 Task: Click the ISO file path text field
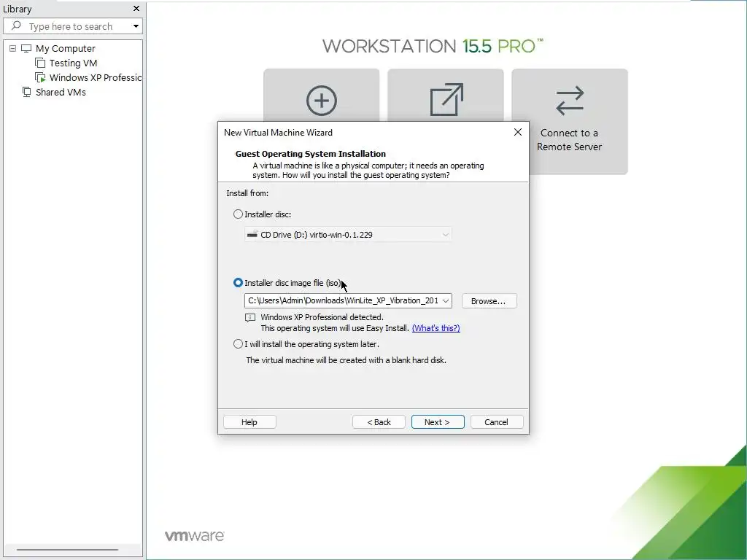343,300
